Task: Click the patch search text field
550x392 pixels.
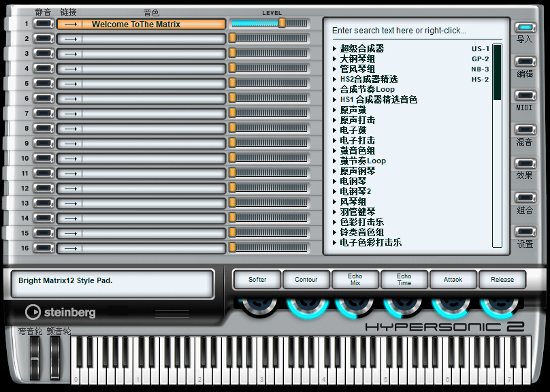Action: point(417,31)
